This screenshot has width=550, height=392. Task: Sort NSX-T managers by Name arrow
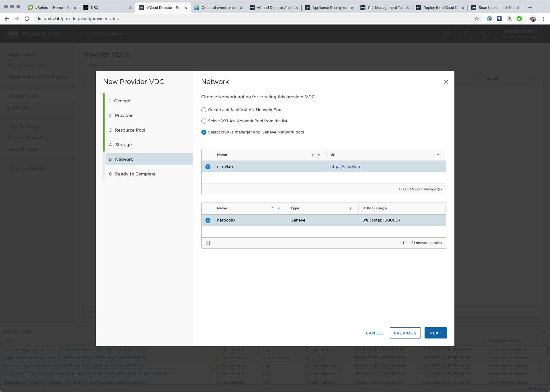tap(313, 155)
